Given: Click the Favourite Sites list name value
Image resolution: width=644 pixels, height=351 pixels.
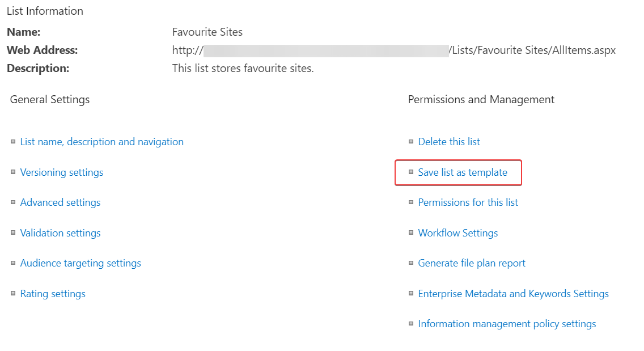Looking at the screenshot, I should click(x=207, y=32).
